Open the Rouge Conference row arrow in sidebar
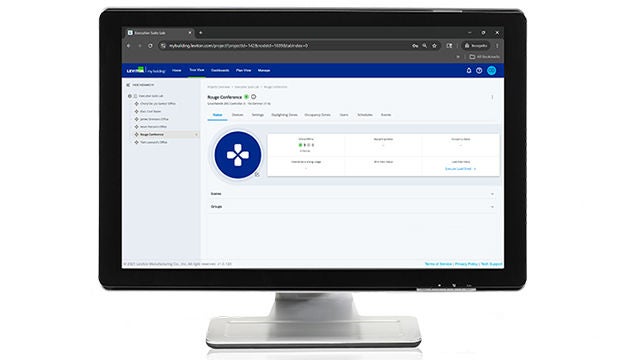Viewport: 640px width, 360px height. click(196, 134)
